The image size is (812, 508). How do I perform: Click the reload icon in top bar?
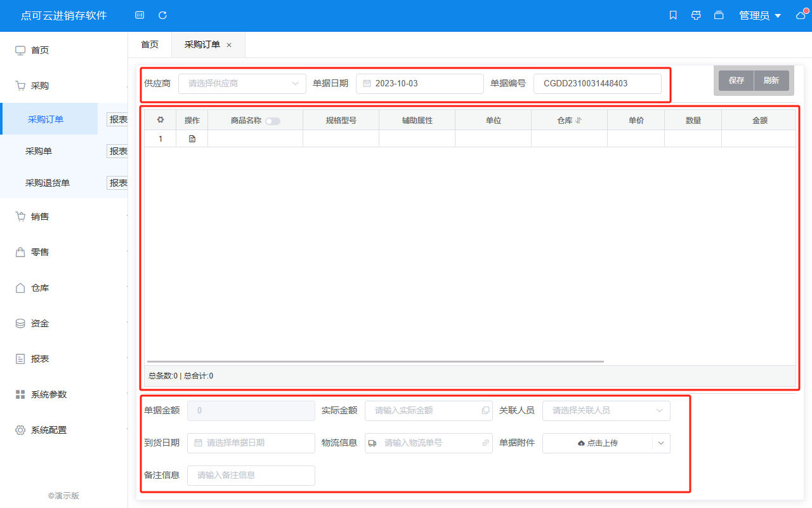162,15
